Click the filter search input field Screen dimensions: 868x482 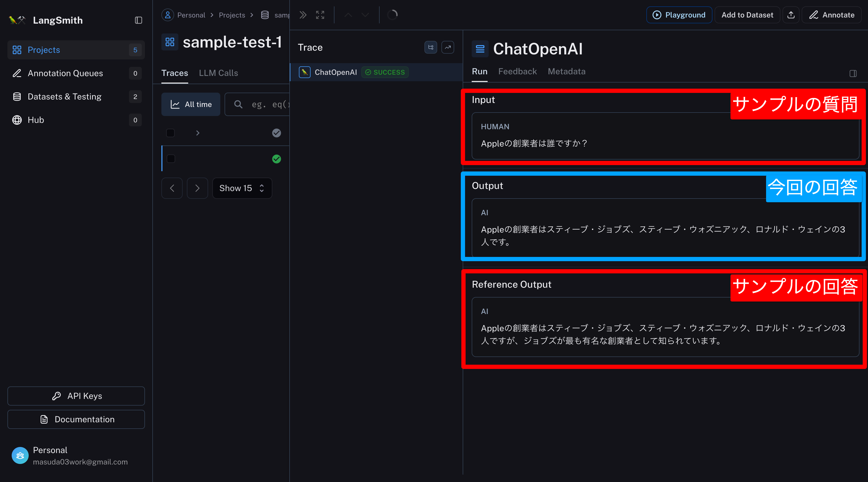(257, 104)
